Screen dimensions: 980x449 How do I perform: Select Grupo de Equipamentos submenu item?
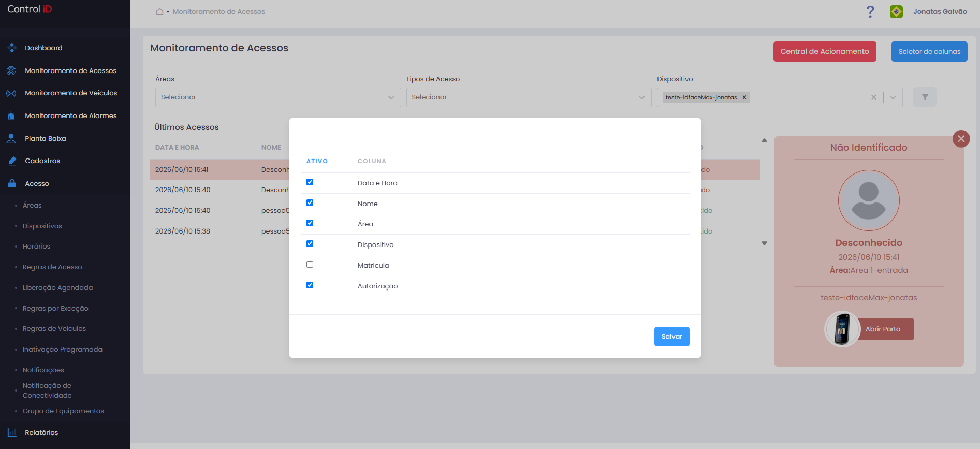click(63, 411)
